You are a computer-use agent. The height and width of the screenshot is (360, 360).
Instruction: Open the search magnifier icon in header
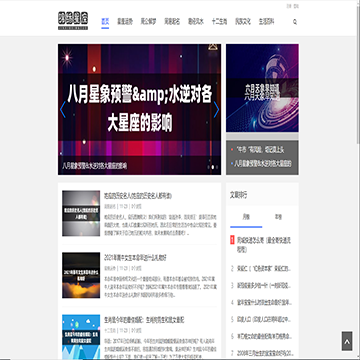[295, 22]
